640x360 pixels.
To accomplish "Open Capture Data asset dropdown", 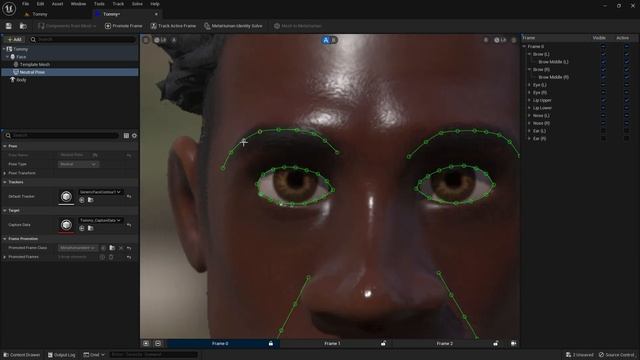I will (x=100, y=220).
